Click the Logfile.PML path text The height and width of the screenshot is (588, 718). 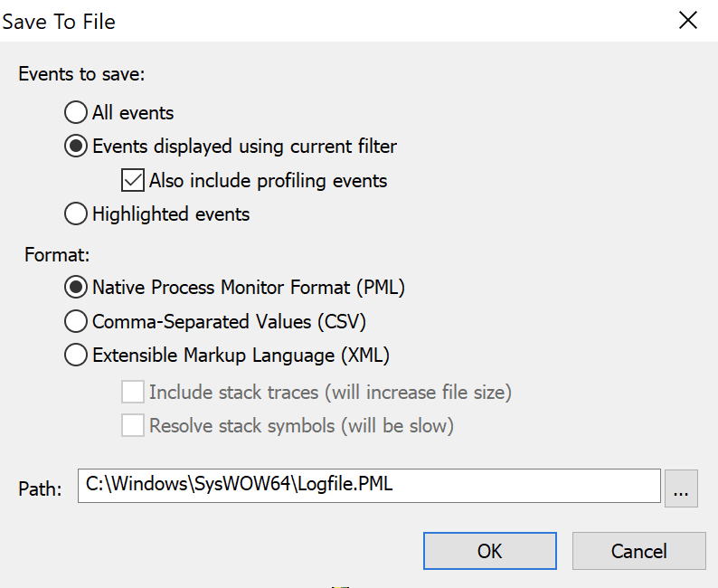pos(345,484)
